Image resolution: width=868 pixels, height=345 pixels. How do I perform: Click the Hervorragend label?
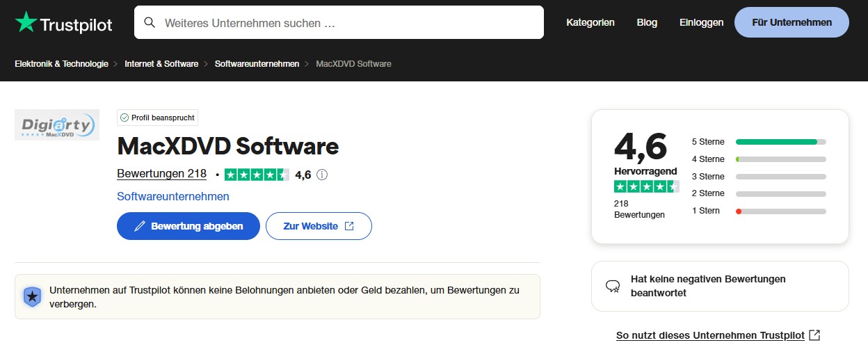point(645,171)
